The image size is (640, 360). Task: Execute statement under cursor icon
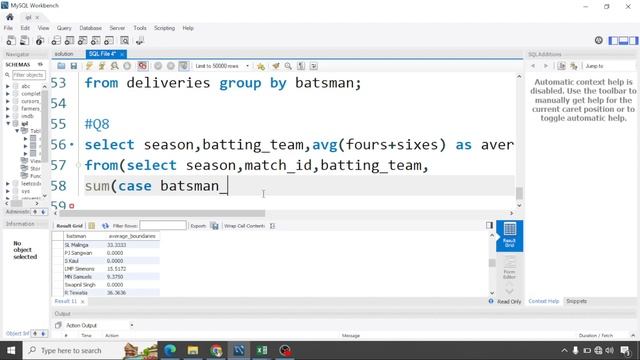(102, 66)
